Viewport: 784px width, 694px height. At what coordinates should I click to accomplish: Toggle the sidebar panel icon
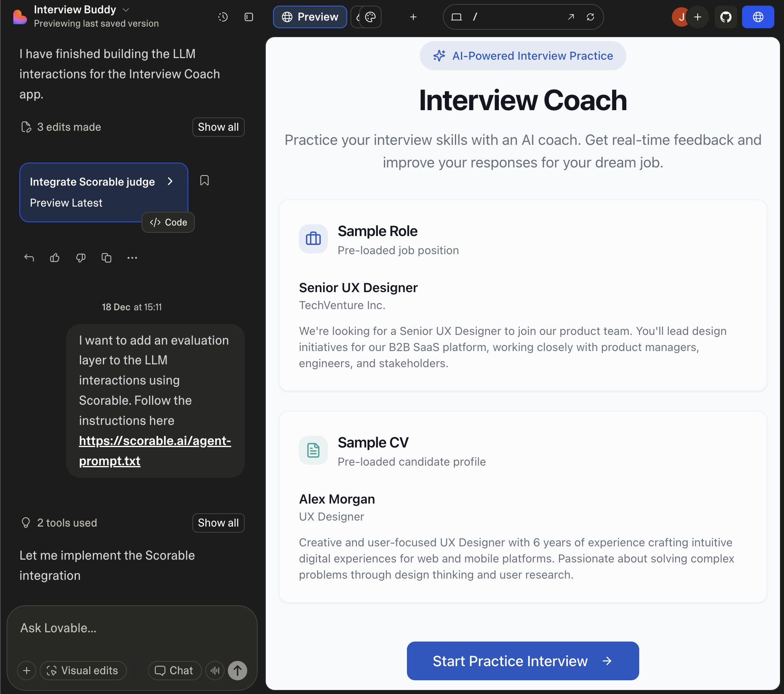click(249, 17)
